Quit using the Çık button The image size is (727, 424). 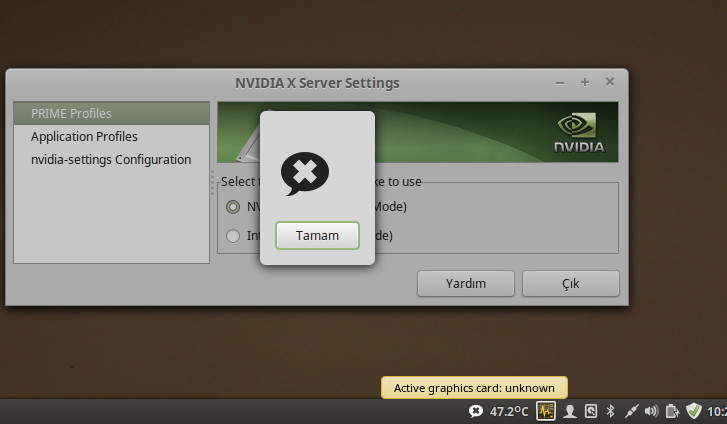[571, 283]
